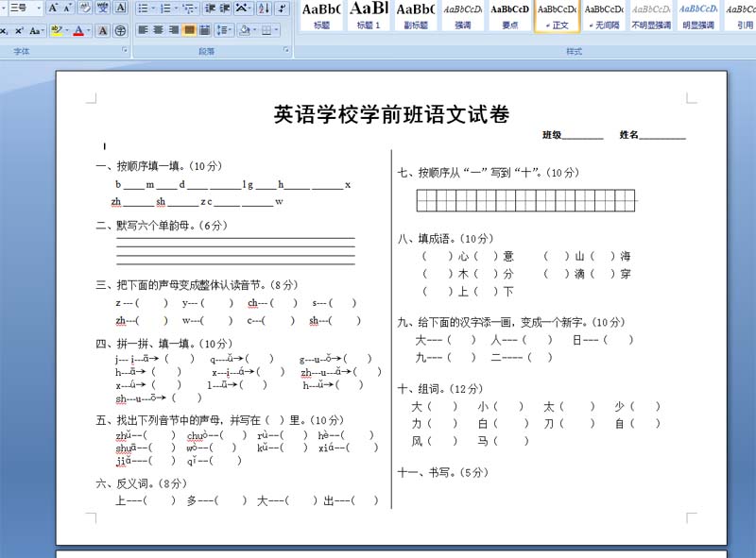Apply the 不明显强调 subtle emphasis style

pyautogui.click(x=651, y=16)
